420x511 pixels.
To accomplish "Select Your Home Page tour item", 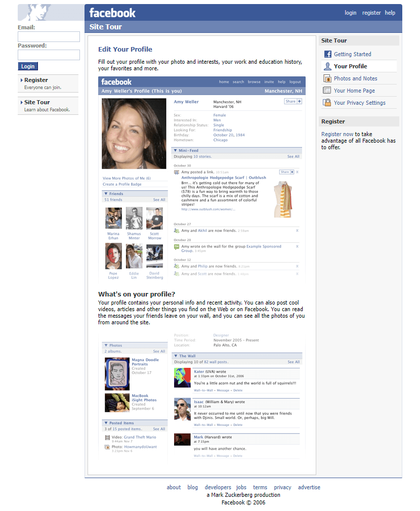I will [354, 91].
